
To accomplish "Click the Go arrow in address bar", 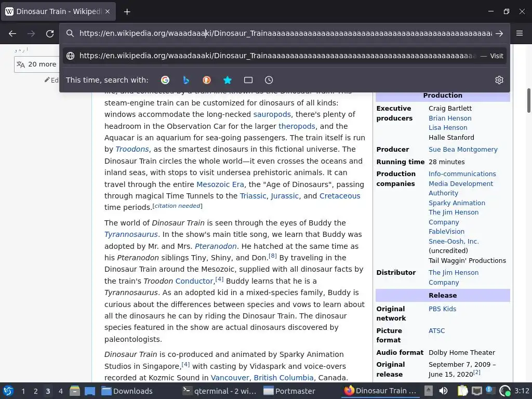I will pyautogui.click(x=499, y=33).
